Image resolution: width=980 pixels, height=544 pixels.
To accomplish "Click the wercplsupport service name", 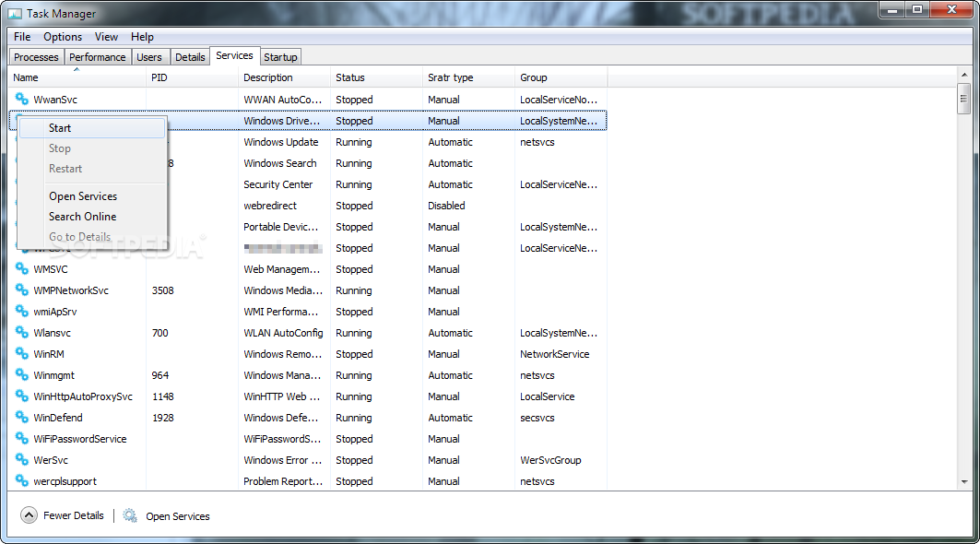I will click(65, 481).
